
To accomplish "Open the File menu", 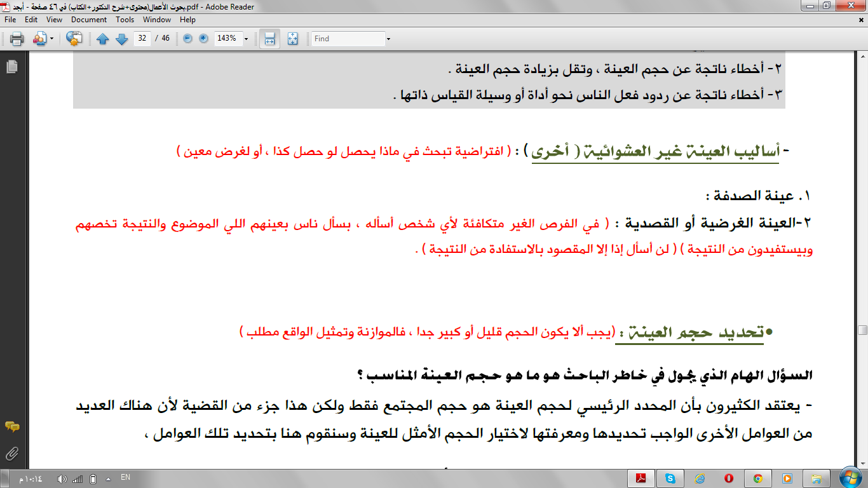I will click(x=10, y=20).
